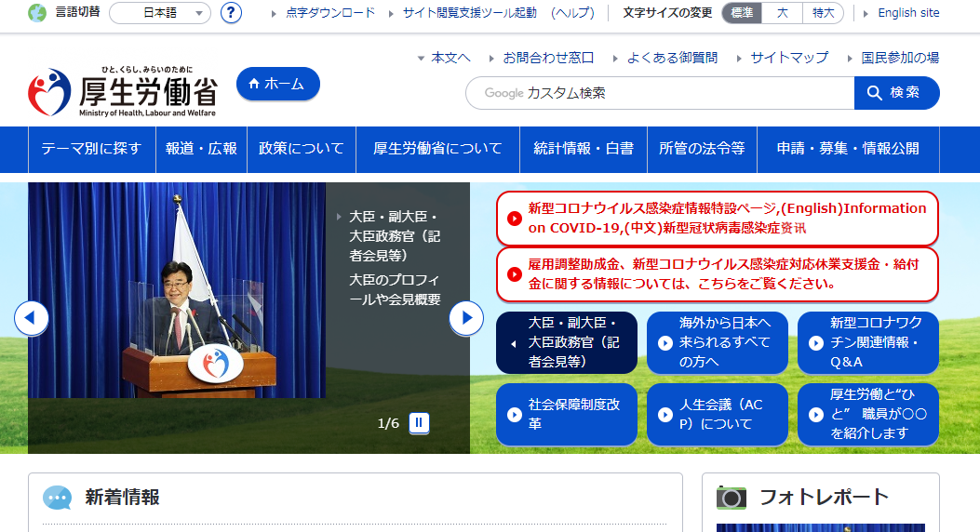The width and height of the screenshot is (980, 532).
Task: Open the 申請・募集・情報公開 menu
Action: point(848,149)
